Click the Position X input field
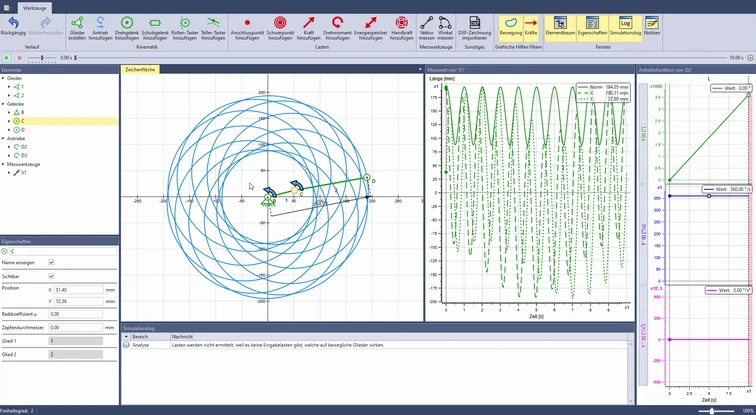Viewport: 756px width, 415px height. pos(79,290)
